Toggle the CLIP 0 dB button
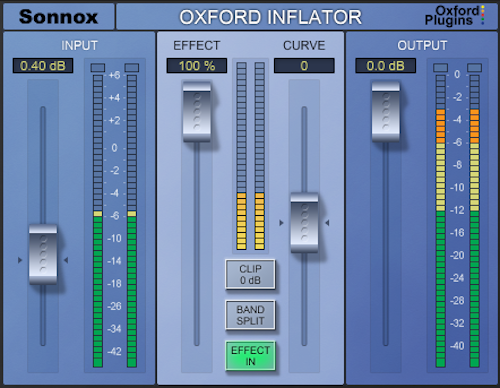500x388 pixels. [250, 274]
